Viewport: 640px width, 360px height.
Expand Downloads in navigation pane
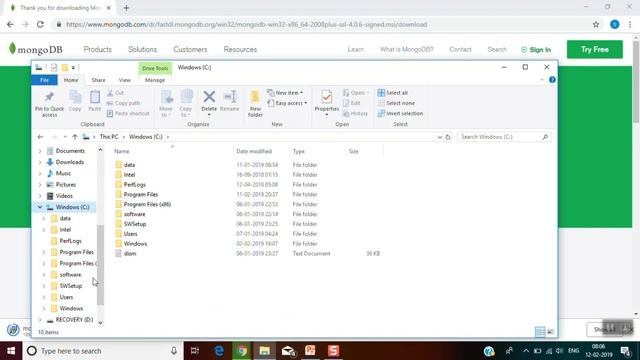[40, 162]
